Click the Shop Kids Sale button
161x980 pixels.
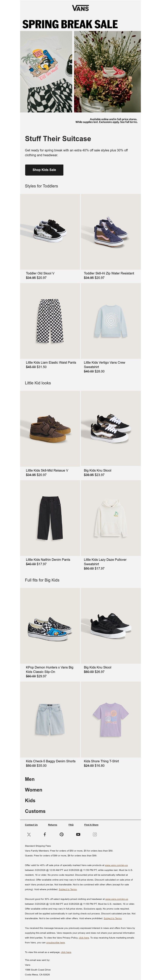pos(44,170)
